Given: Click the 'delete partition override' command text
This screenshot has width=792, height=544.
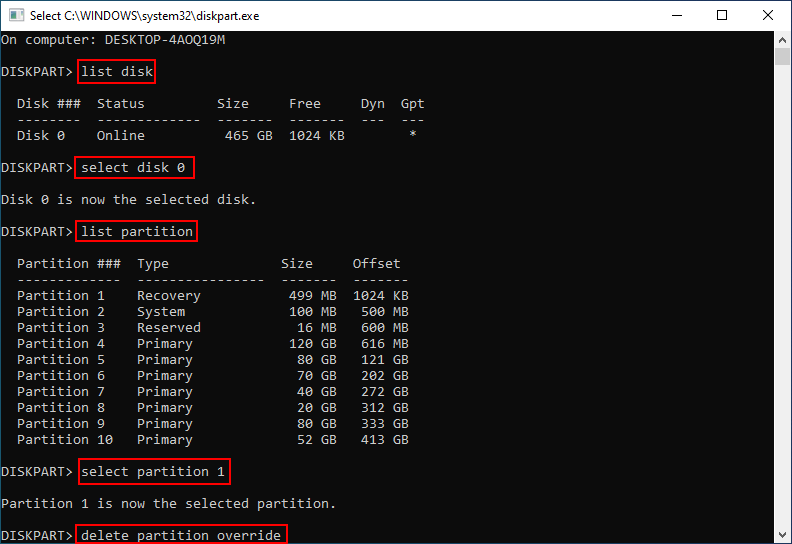Looking at the screenshot, I should 181,535.
